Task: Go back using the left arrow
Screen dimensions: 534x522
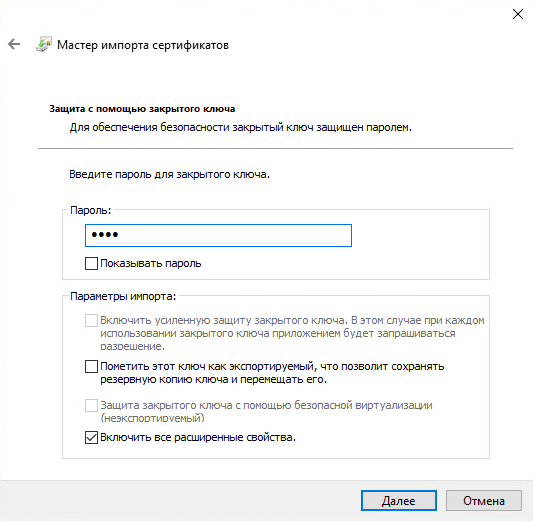Action: click(14, 44)
